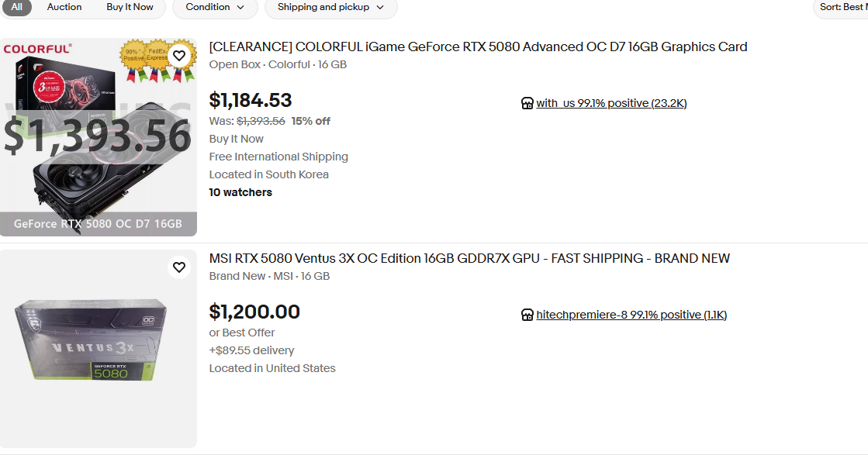Click the crossed-out $1,393.56 was price
Image resolution: width=868 pixels, height=455 pixels.
pos(261,121)
